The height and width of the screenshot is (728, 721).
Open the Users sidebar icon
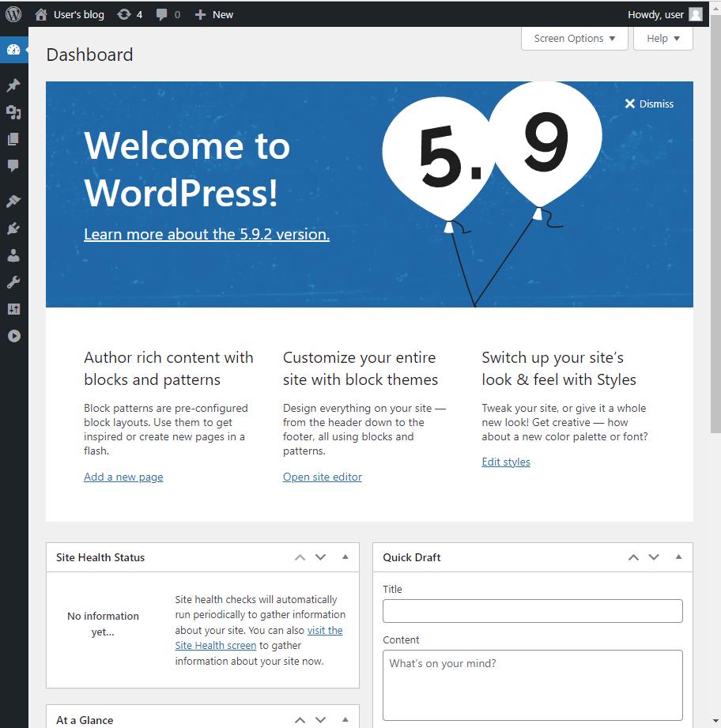13,255
